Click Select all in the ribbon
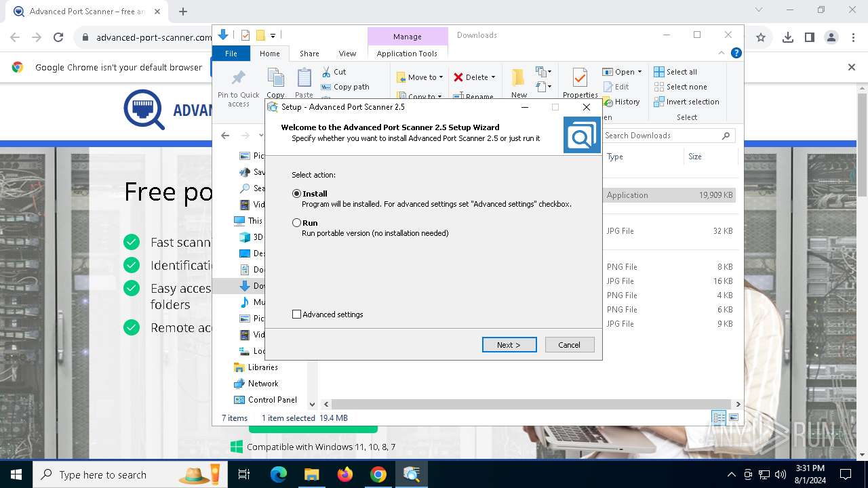Image resolution: width=868 pixels, height=488 pixels. [x=675, y=72]
